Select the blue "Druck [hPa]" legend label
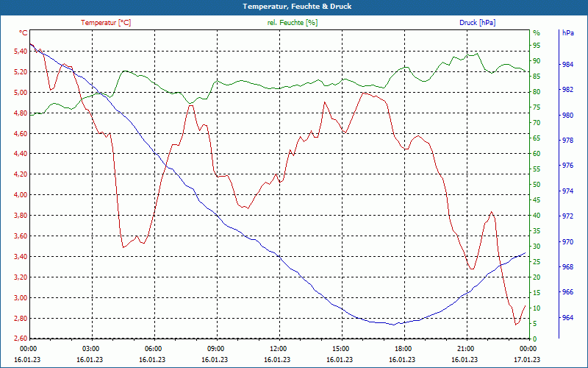Screen dimensions: 588x368 [x=477, y=23]
